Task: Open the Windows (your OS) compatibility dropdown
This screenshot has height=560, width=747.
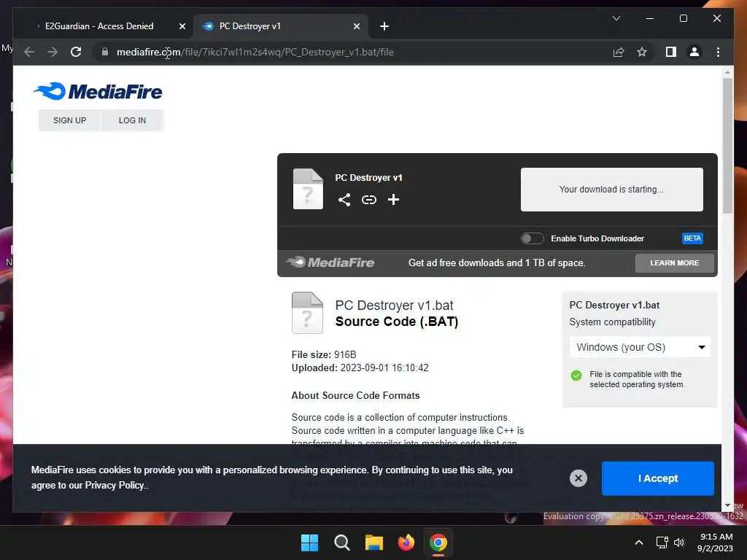Action: click(640, 347)
